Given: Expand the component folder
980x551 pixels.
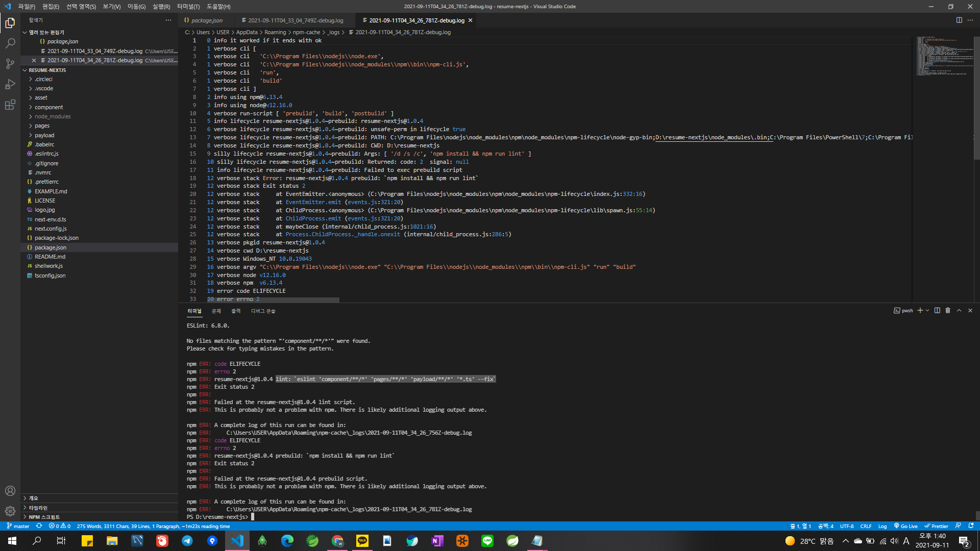Looking at the screenshot, I should (x=48, y=107).
